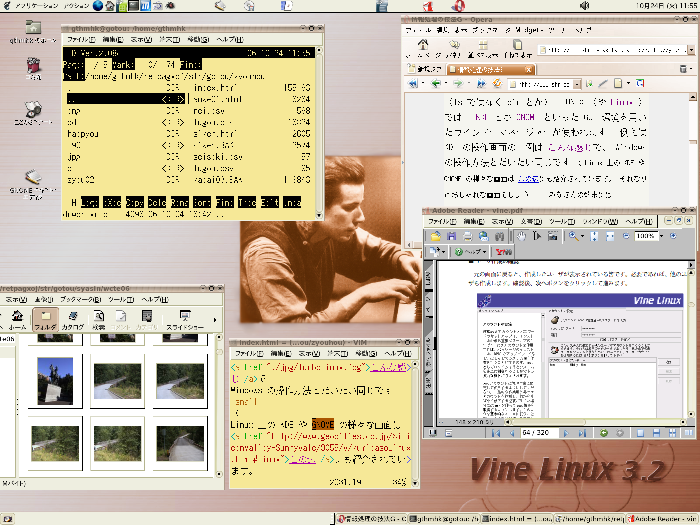Click the Rewind icon in Opera navigation bar
This screenshot has height=525, width=700.
pyautogui.click(x=413, y=83)
